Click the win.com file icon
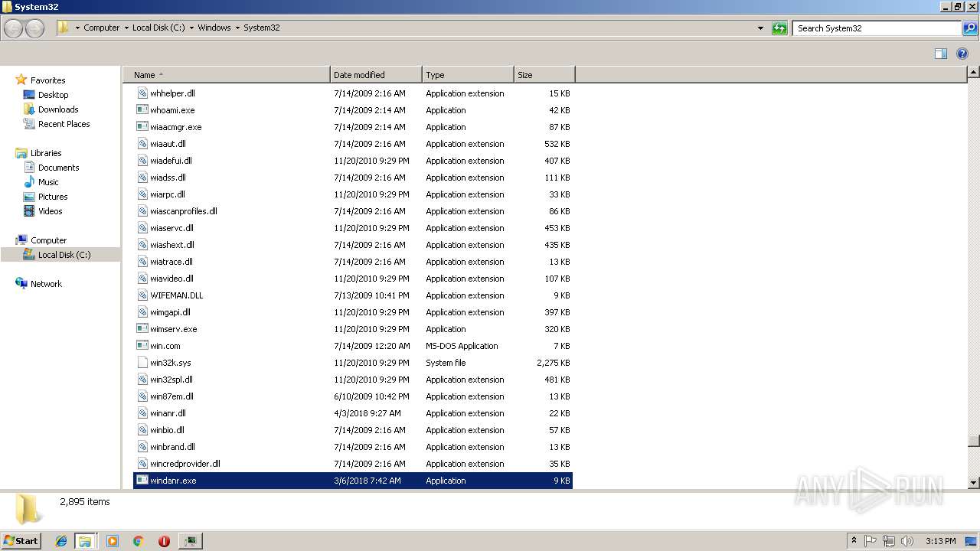980x551 pixels. tap(142, 346)
